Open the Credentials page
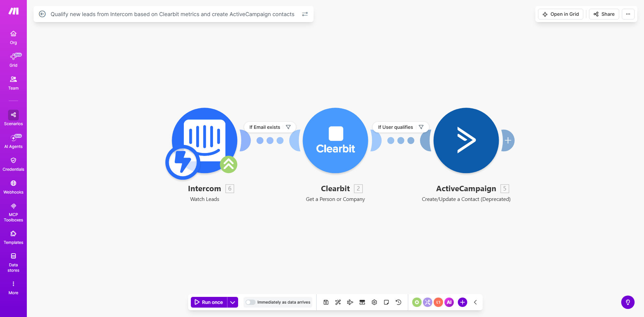This screenshot has width=644, height=317. pyautogui.click(x=13, y=164)
